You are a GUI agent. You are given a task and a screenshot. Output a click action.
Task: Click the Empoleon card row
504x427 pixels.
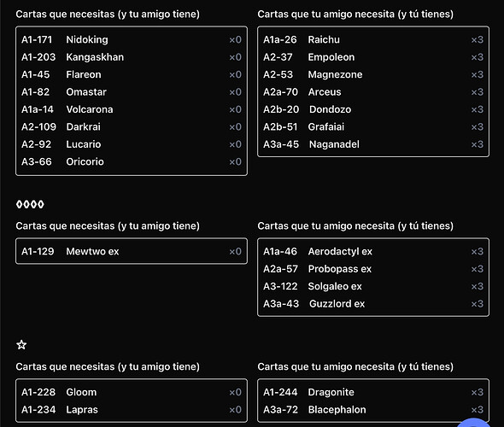pos(373,57)
